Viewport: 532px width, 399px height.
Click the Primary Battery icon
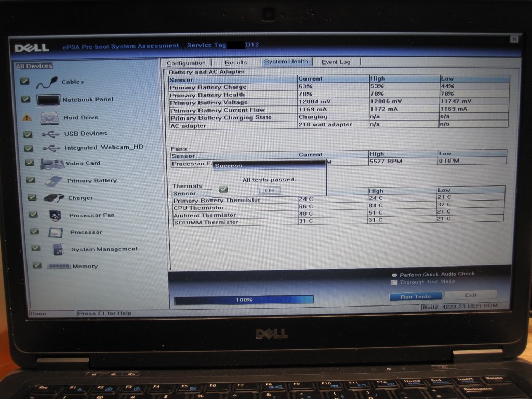54,181
